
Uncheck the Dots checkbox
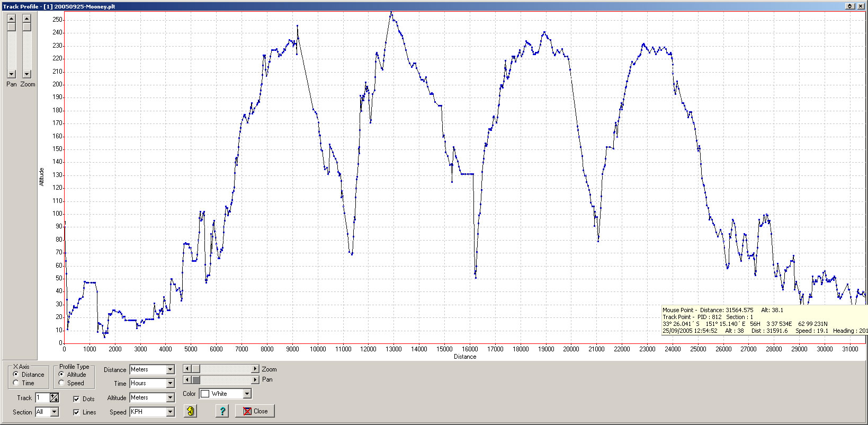pos(76,399)
